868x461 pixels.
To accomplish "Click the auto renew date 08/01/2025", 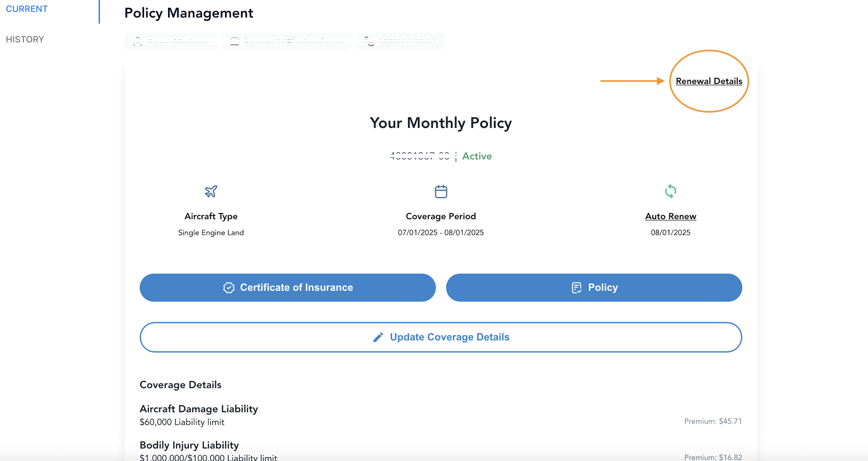I will click(671, 233).
